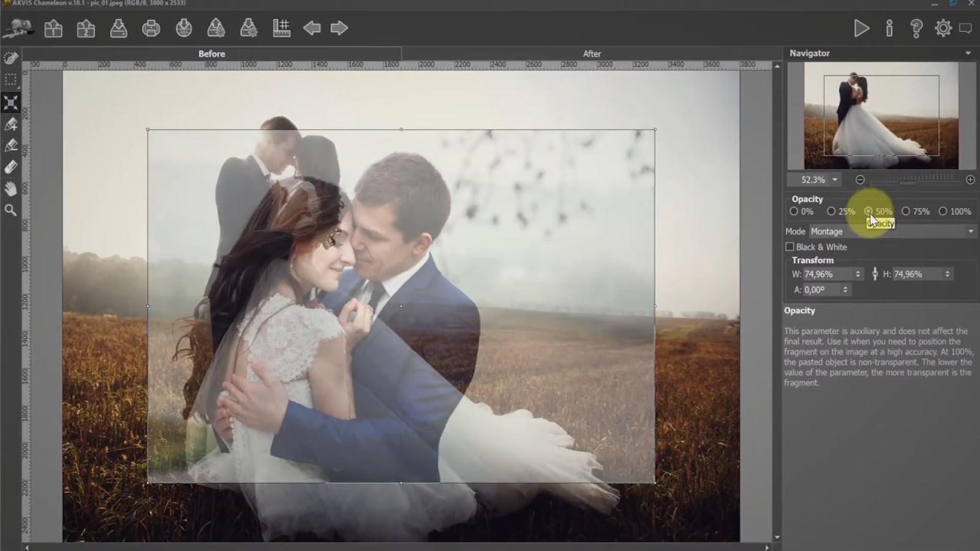Expand the 52.3% zoom level dropdown
The image size is (980, 551).
click(x=834, y=180)
